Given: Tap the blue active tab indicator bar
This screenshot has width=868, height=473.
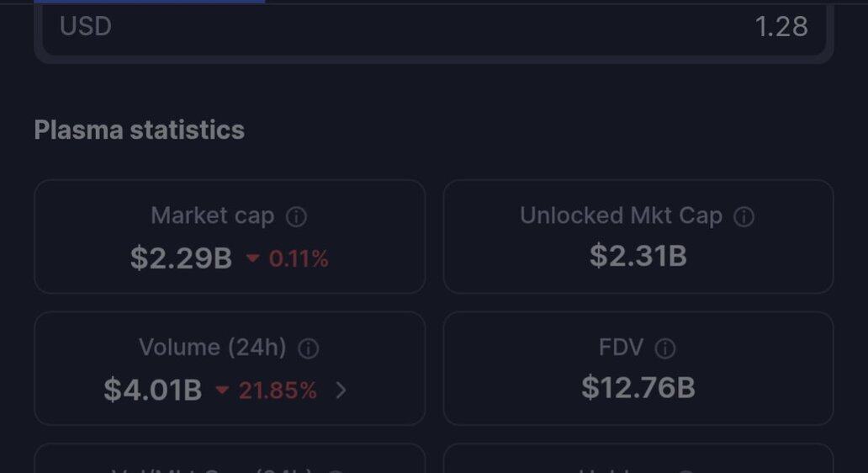Looking at the screenshot, I should [x=150, y=2].
